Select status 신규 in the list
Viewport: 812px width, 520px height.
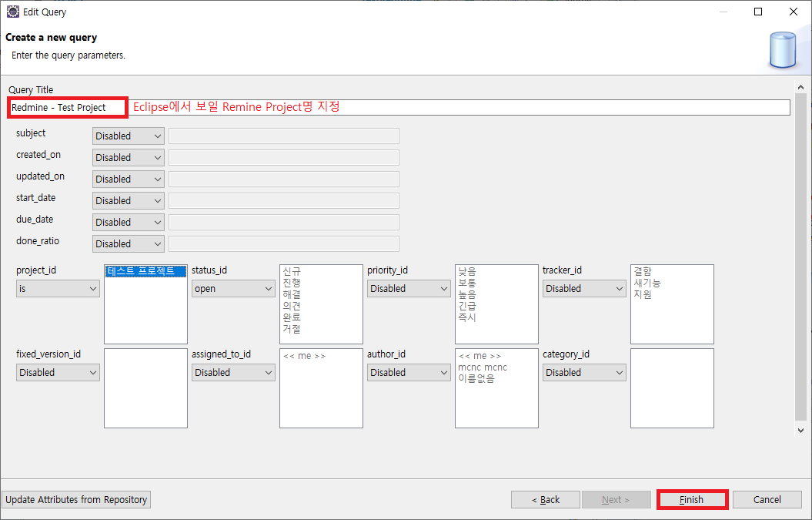point(292,271)
